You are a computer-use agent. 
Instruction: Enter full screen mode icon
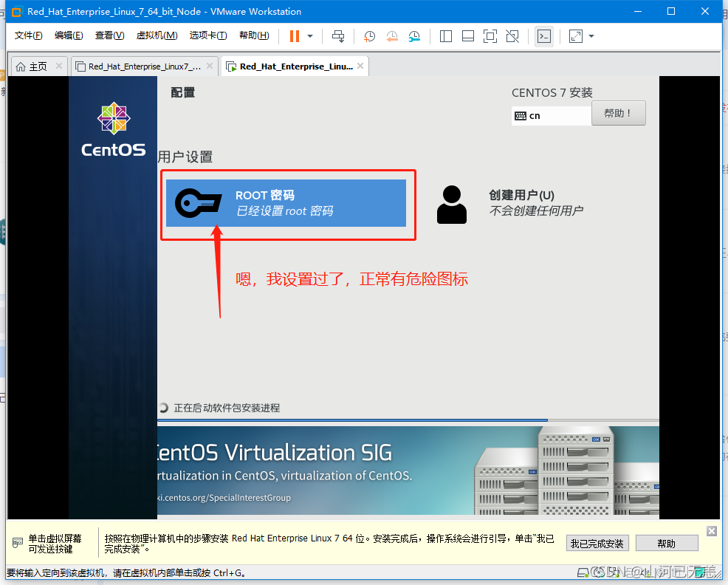(490, 36)
